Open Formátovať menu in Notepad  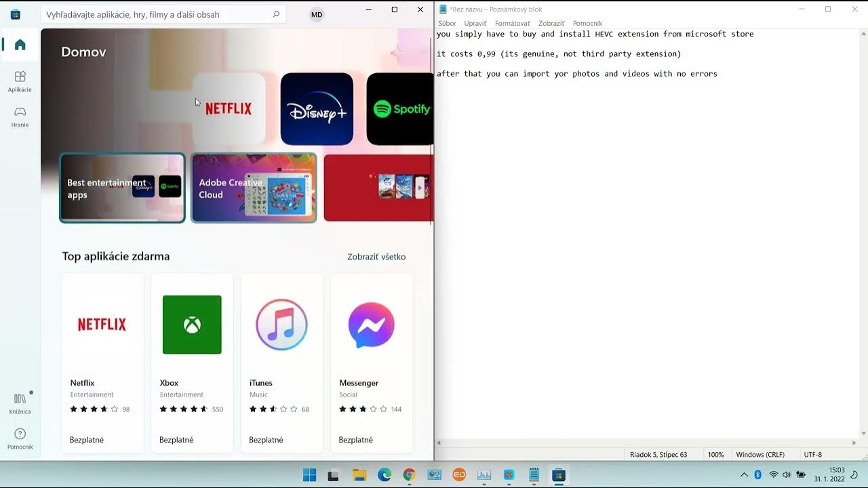[x=513, y=23]
